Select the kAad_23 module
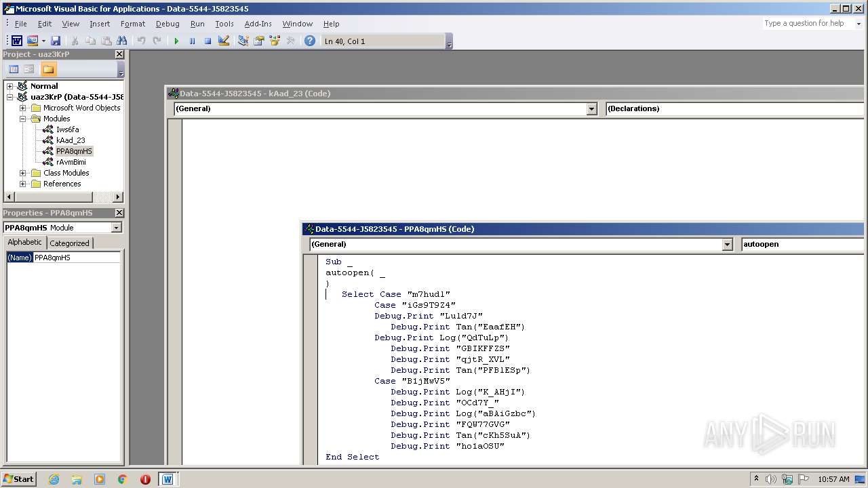Screen dimensions: 868x488 (71, 140)
